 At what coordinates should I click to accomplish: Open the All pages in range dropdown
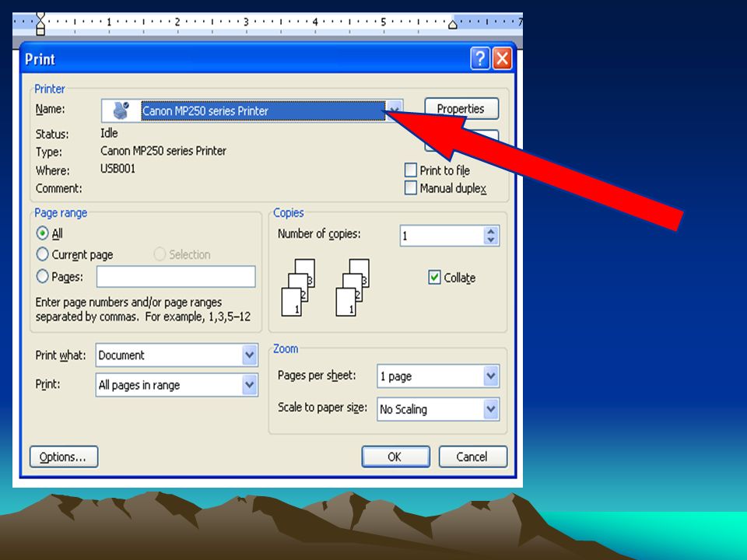(177, 385)
